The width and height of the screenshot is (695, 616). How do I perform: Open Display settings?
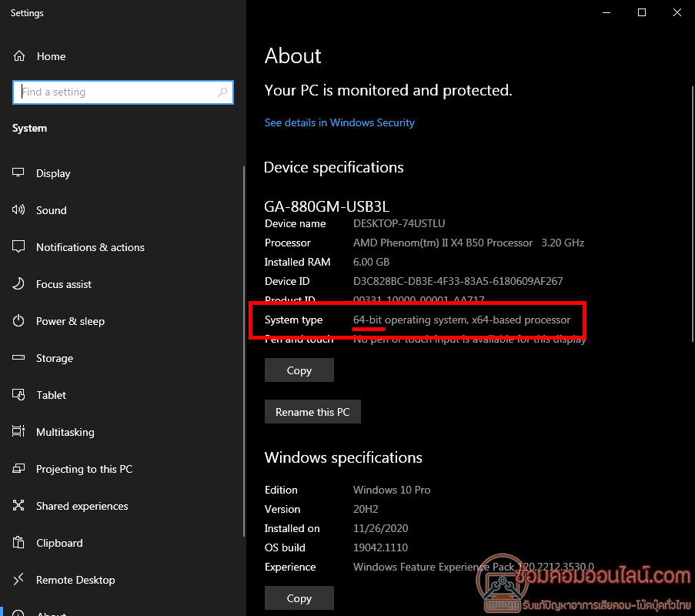(53, 173)
